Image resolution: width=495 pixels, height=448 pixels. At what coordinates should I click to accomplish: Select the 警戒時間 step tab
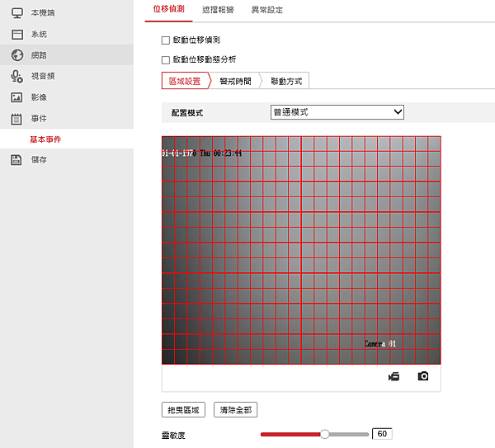point(235,81)
